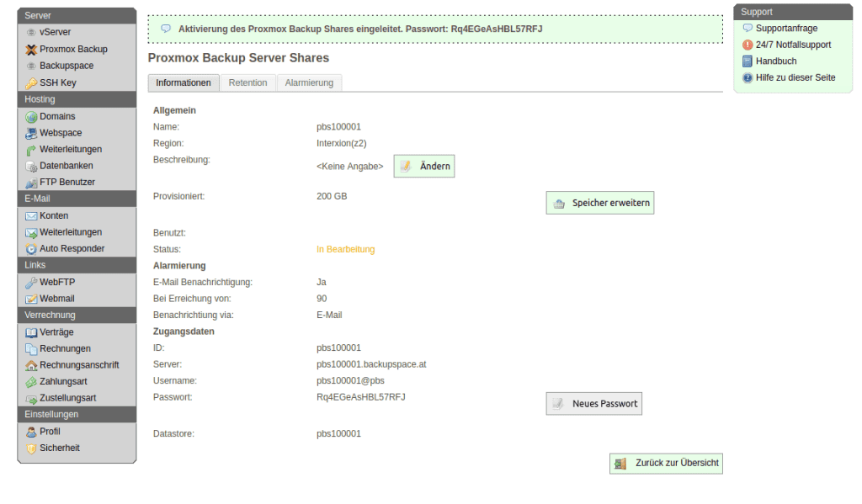The image size is (862, 504).
Task: Launch WebFTP link
Action: [57, 283]
